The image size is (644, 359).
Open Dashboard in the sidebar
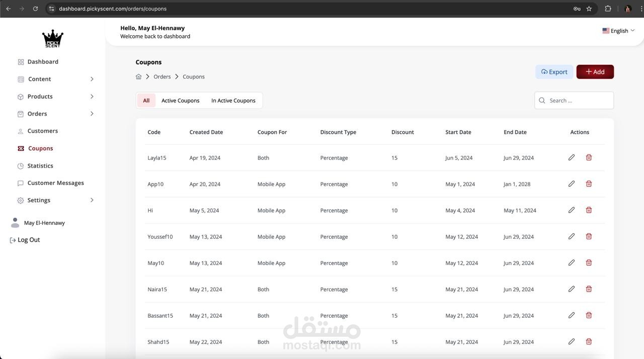(x=43, y=62)
